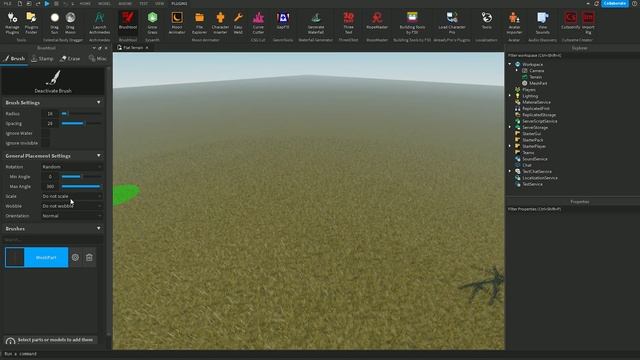Open the Plugins Folder
The height and width of the screenshot is (360, 640).
pyautogui.click(x=31, y=23)
